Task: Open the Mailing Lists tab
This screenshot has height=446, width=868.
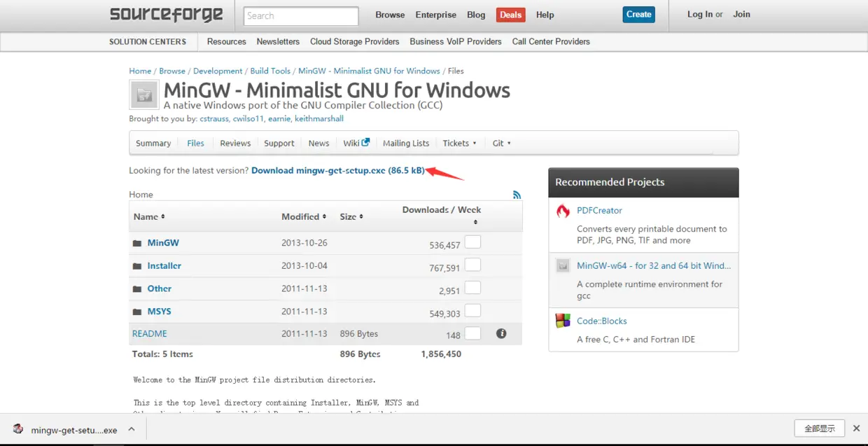Action: coord(406,143)
